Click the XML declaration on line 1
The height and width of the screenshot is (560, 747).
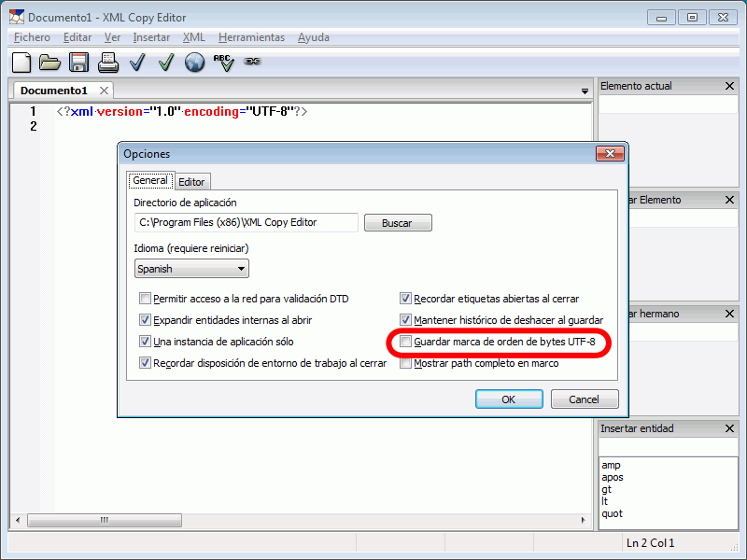coord(182,111)
